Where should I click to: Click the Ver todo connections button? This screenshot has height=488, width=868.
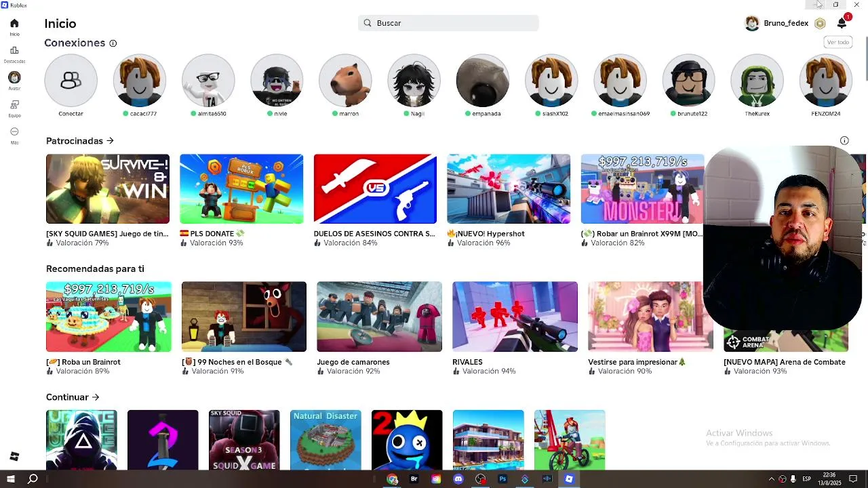coord(837,42)
